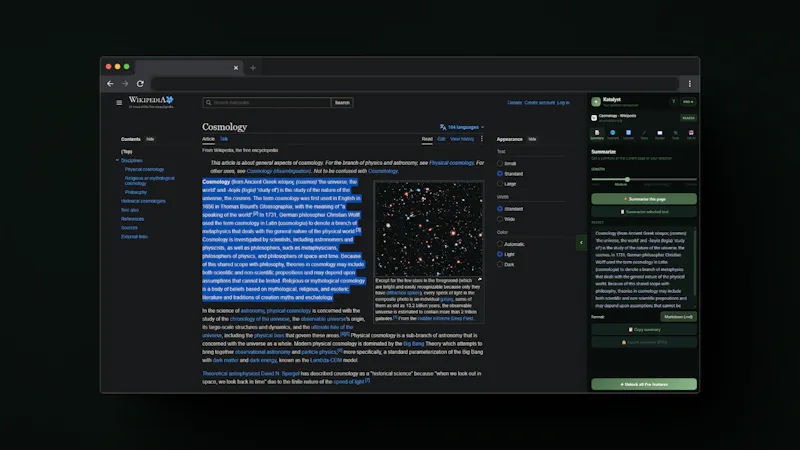Click Summarize selected text button
Viewport: 800px width, 450px height.
pos(644,212)
